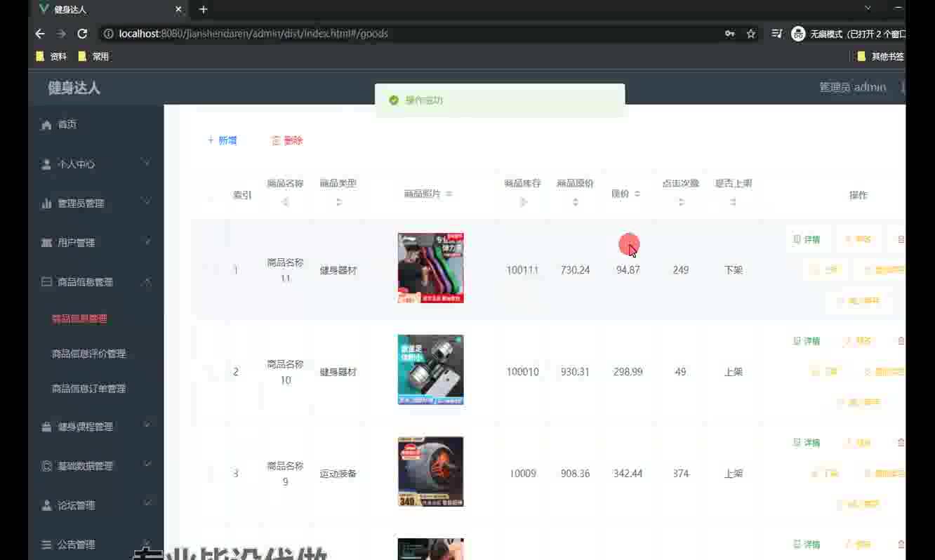Click the price value 298.99

628,372
